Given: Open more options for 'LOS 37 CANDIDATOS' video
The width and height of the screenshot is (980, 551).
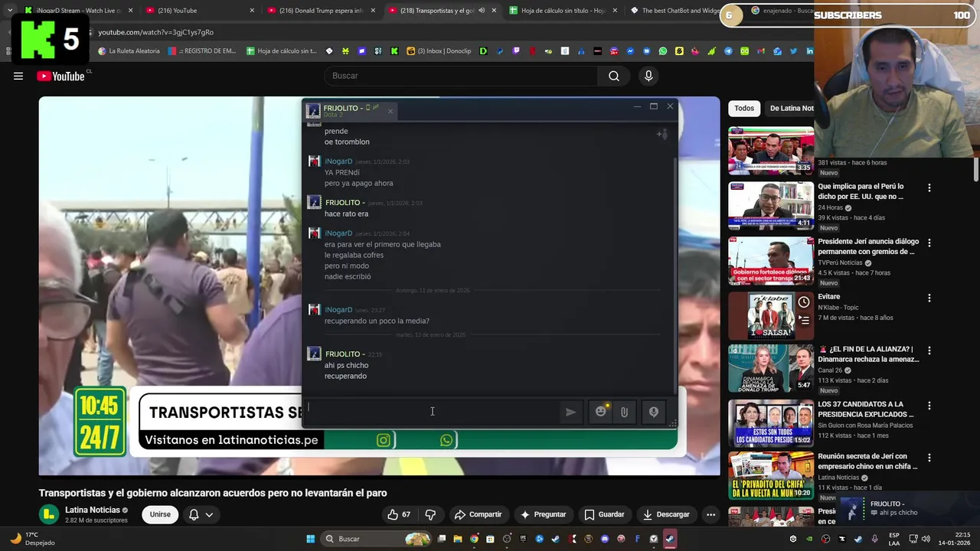Looking at the screenshot, I should click(929, 406).
